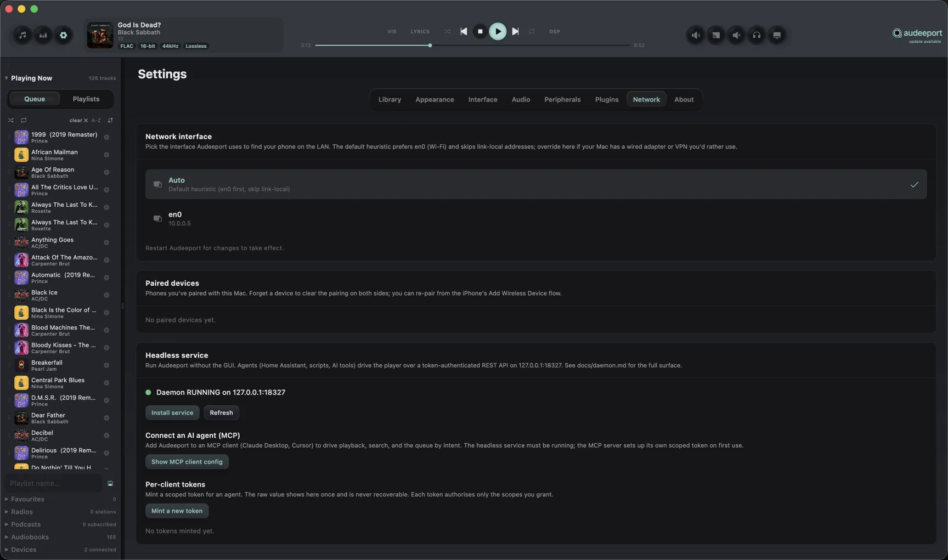Refresh the daemon status
Image resolution: width=948 pixels, height=560 pixels.
coord(221,412)
